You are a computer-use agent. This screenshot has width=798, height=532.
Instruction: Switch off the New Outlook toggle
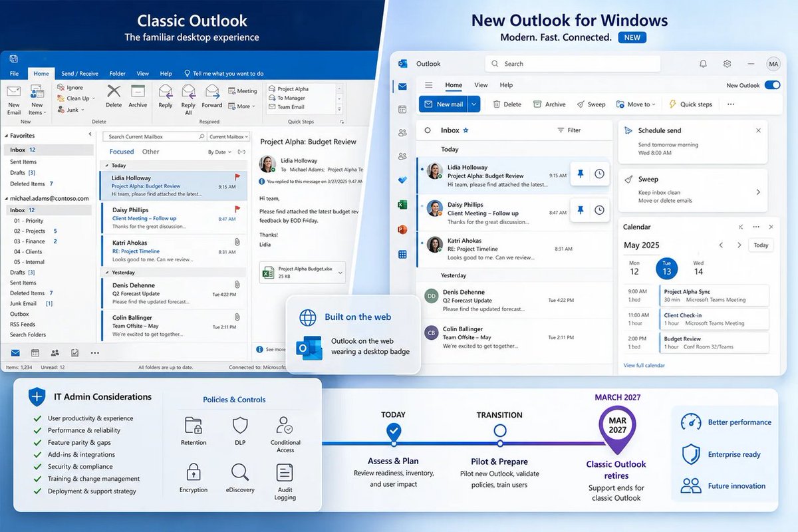click(772, 85)
